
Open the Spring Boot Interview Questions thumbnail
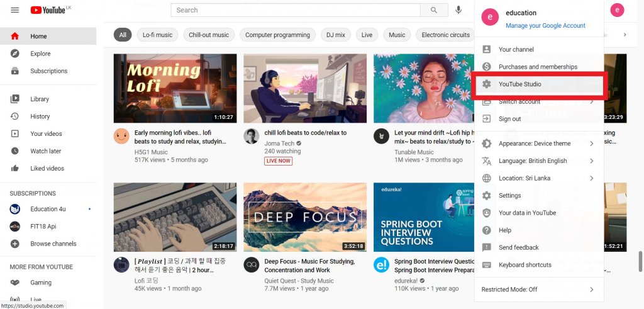pyautogui.click(x=423, y=217)
